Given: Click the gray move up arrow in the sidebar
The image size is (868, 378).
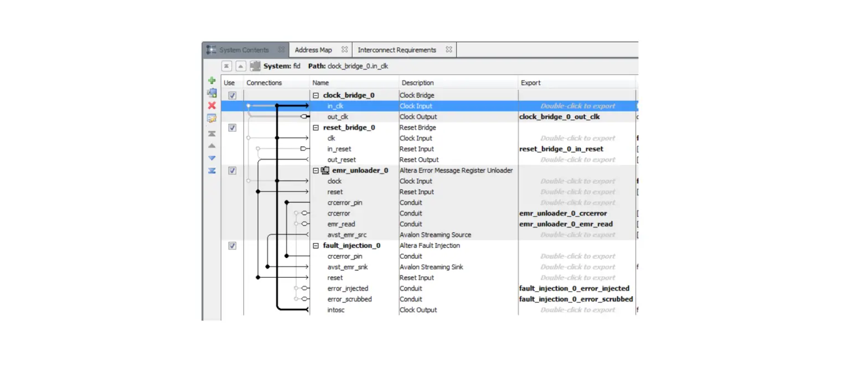Looking at the screenshot, I should coord(211,146).
